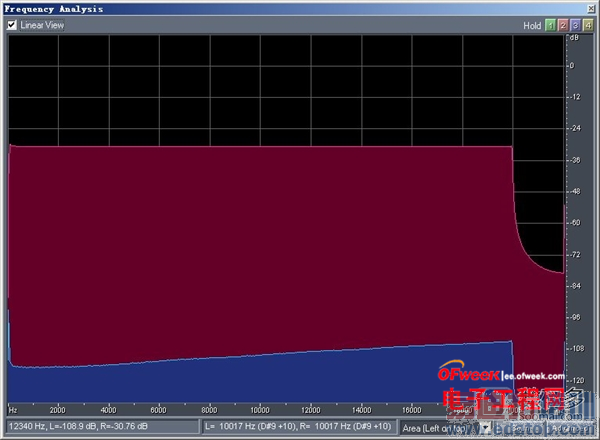600x440 pixels.
Task: Click the 4000 Hz axis label
Action: tap(108, 410)
